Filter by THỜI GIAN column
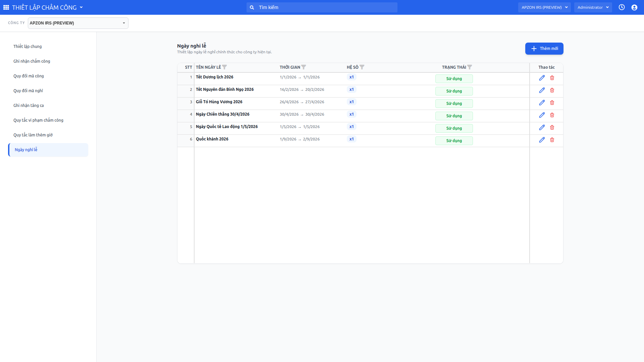Screen dimensions: 644x362 (304, 67)
